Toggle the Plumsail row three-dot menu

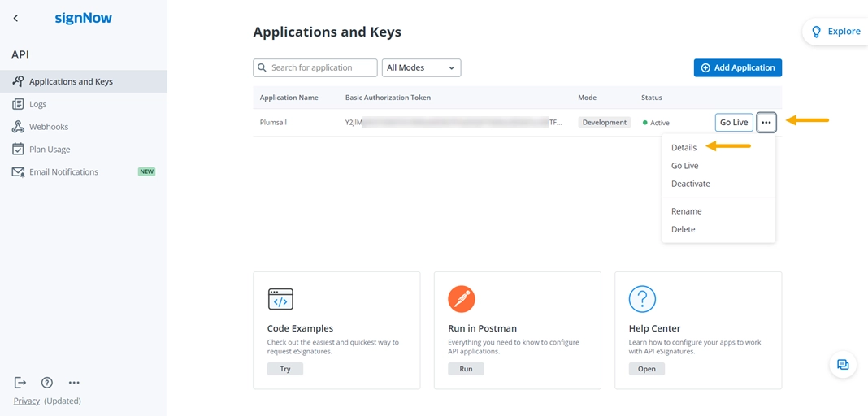pyautogui.click(x=766, y=122)
